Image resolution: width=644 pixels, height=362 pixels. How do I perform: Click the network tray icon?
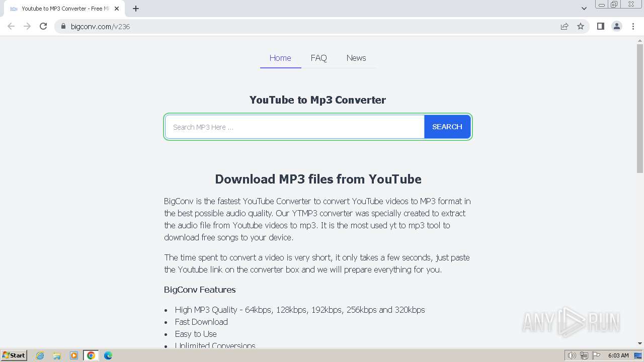584,355
